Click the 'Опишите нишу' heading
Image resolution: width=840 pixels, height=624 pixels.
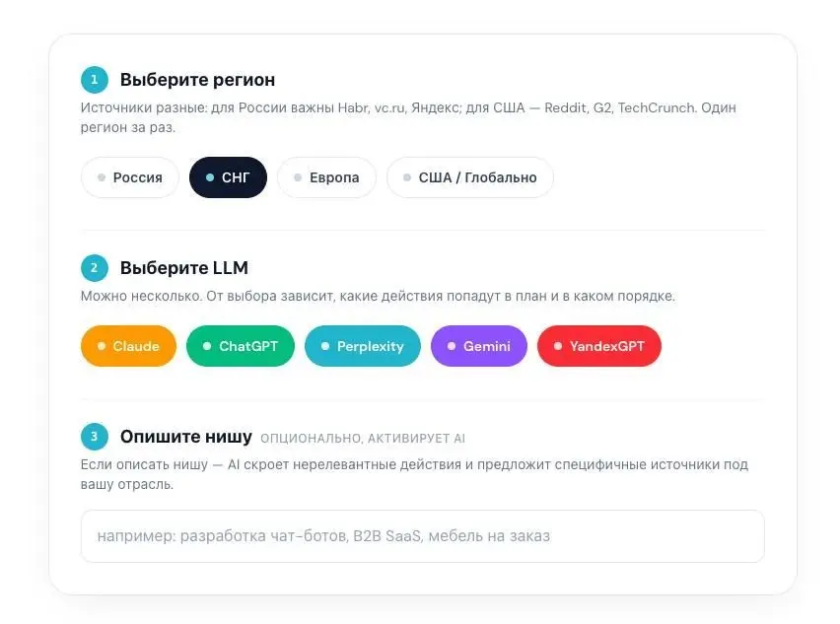[186, 437]
